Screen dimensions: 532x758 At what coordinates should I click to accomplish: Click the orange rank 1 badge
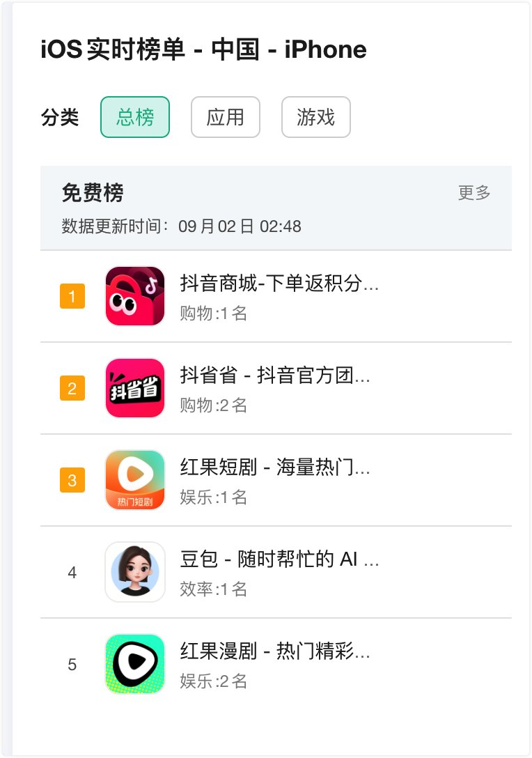coord(72,296)
